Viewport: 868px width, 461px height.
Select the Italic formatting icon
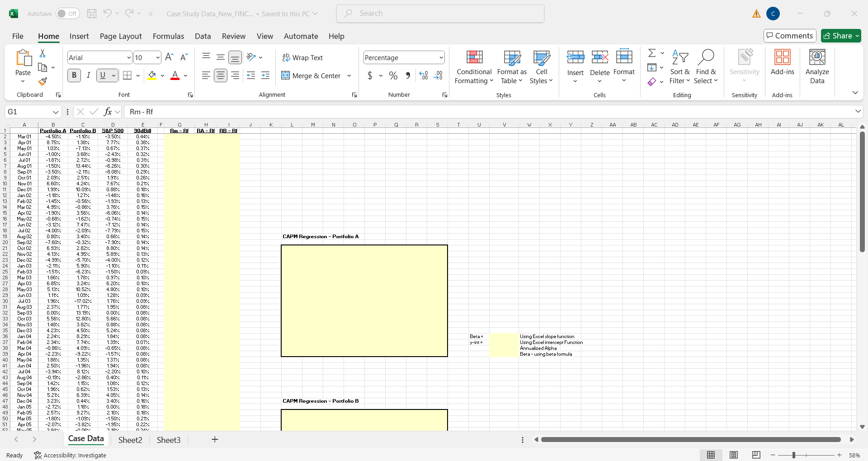[89, 75]
